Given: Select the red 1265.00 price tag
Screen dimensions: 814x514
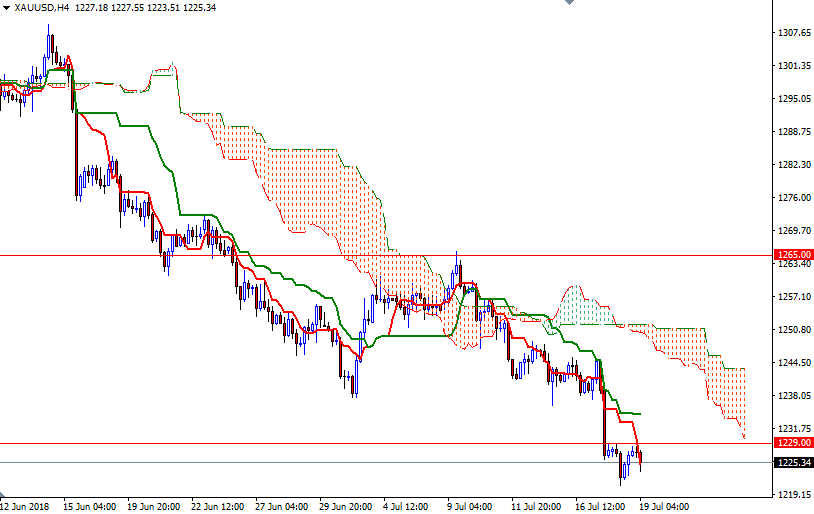Looking at the screenshot, I should click(x=793, y=255).
